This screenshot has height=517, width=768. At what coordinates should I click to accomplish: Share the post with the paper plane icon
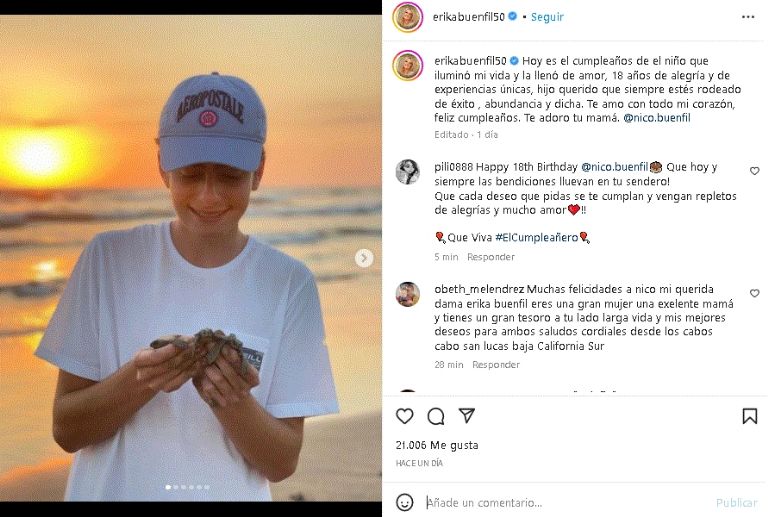(466, 415)
